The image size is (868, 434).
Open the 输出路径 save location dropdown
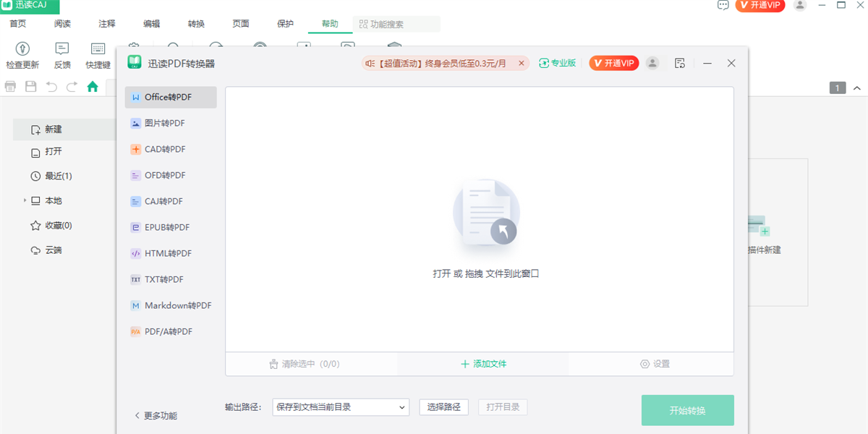(341, 407)
